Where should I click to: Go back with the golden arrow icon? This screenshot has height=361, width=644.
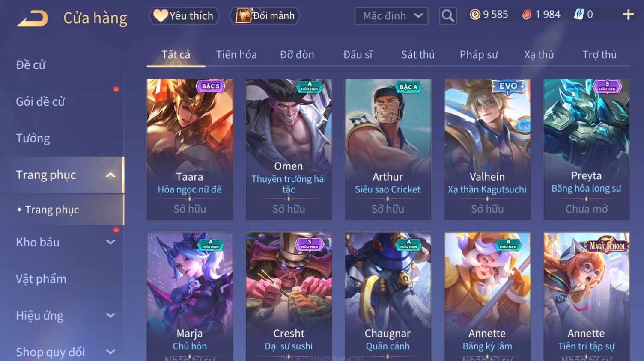pyautogui.click(x=33, y=18)
